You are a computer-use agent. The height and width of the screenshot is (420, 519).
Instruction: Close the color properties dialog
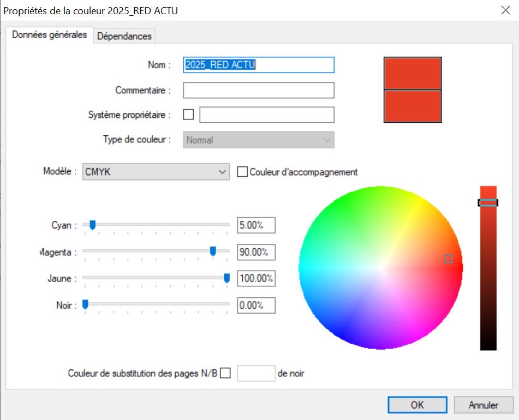pos(505,10)
